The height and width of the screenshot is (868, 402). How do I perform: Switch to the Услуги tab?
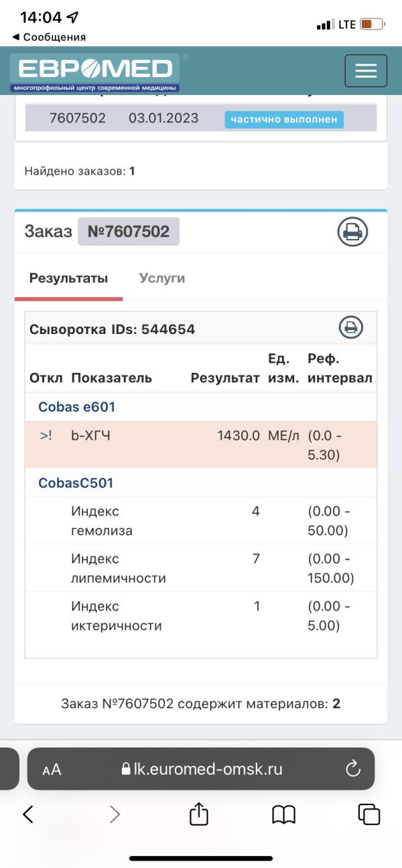tap(162, 278)
